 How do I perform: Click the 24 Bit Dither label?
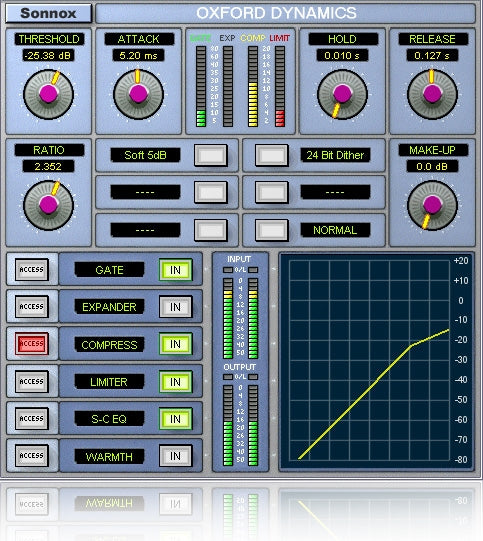tap(335, 155)
